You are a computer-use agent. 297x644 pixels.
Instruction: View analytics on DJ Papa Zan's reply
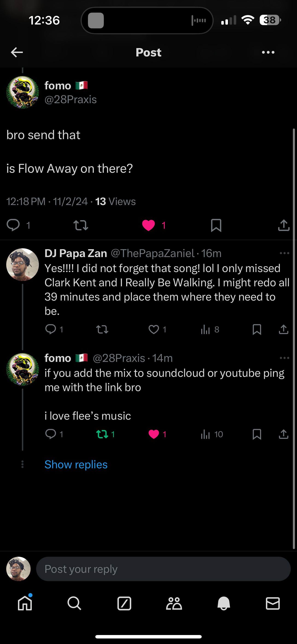[x=206, y=330]
